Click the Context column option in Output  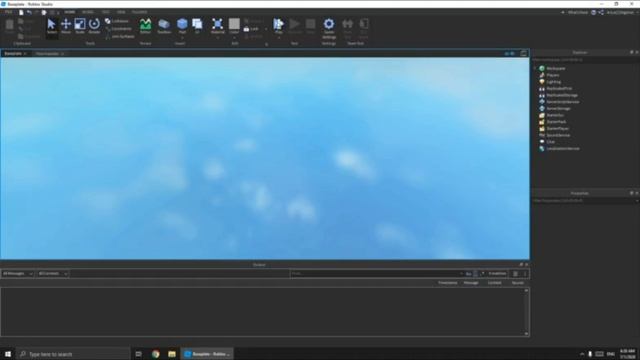click(x=494, y=283)
